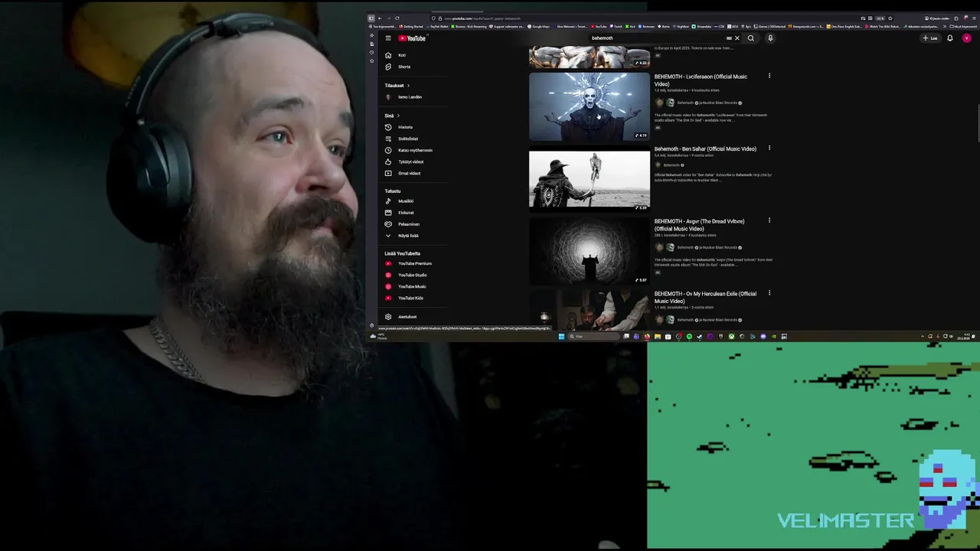Click the search magnifier button
980x551 pixels.
pos(751,38)
